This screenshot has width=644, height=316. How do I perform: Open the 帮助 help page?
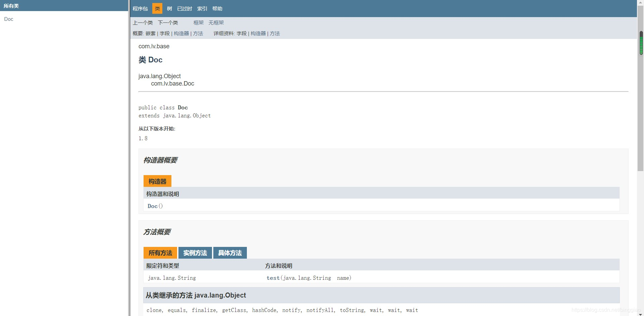[x=217, y=9]
